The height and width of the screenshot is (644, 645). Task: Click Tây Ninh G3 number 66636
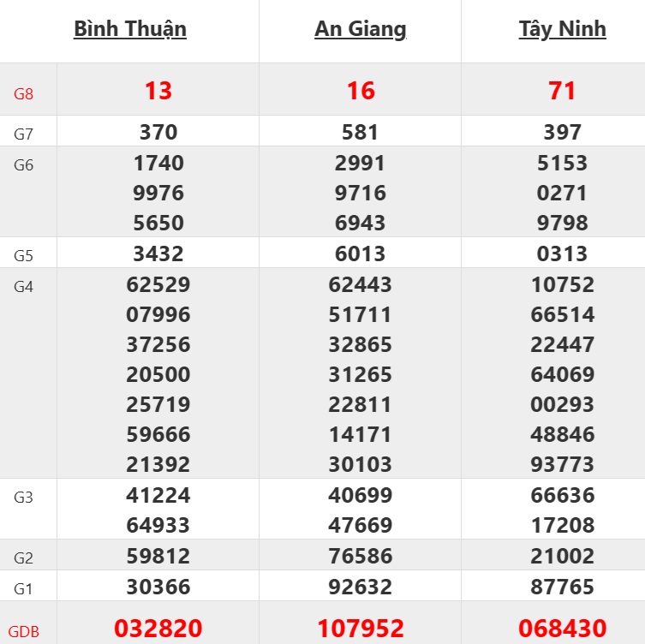point(563,496)
